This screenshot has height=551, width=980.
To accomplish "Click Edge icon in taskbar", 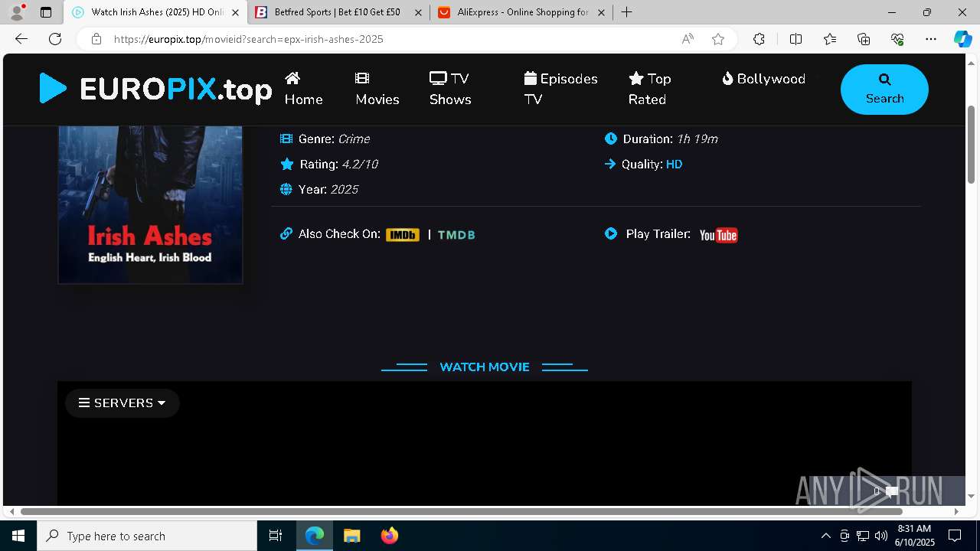I will [x=315, y=536].
